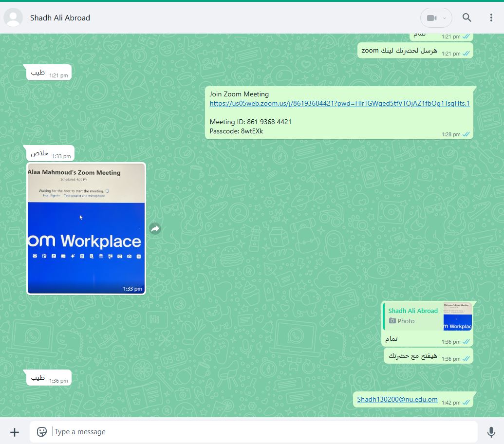The height and width of the screenshot is (444, 504).
Task: Open the emoji picker
Action: pos(42,432)
